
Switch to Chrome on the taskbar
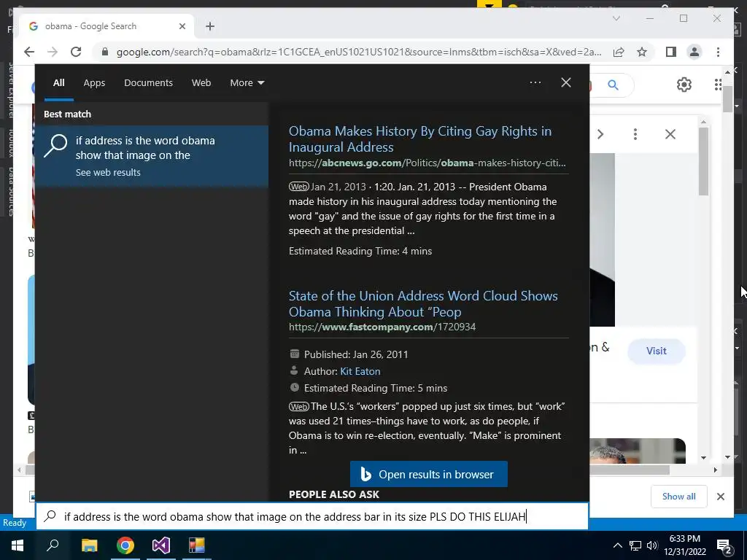coord(125,545)
